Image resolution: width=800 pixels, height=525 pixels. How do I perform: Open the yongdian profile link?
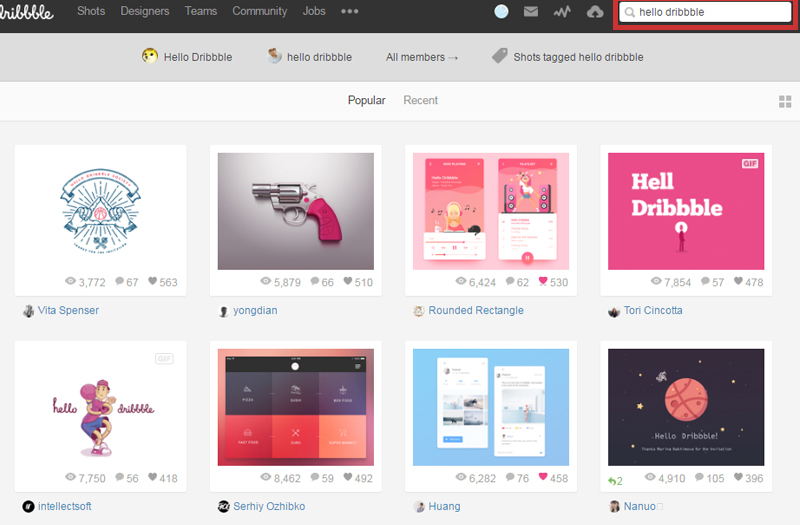pyautogui.click(x=255, y=310)
